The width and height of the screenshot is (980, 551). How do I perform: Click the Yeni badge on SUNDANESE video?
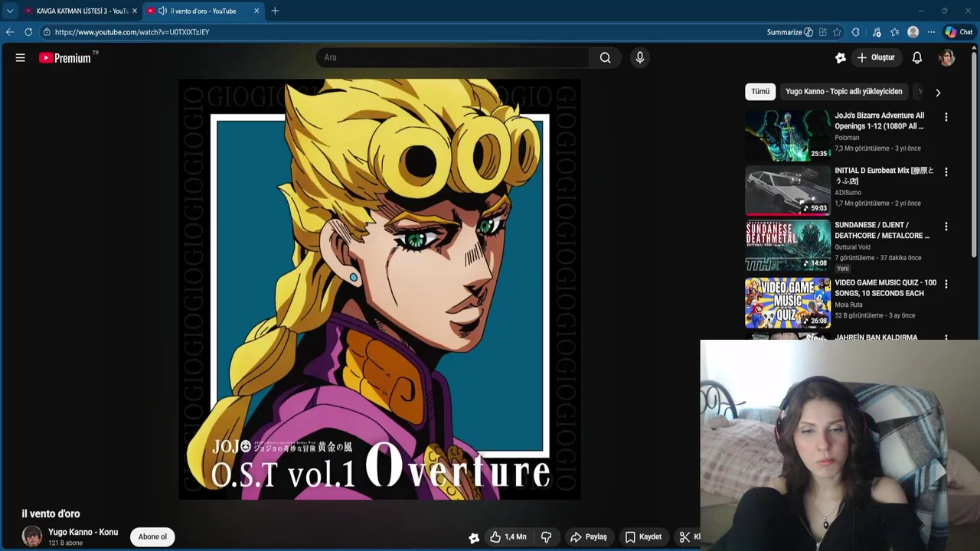(843, 269)
